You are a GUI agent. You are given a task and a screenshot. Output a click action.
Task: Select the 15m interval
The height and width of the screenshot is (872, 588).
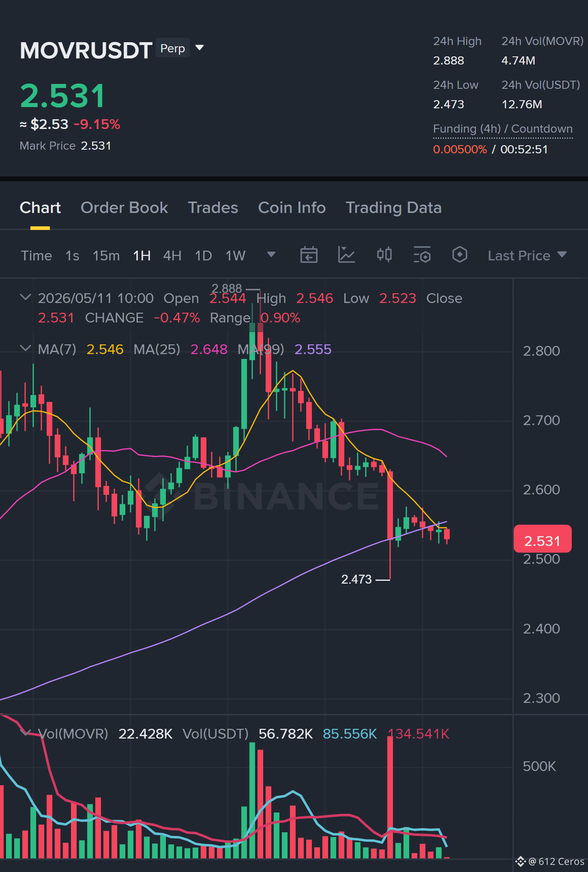(106, 256)
